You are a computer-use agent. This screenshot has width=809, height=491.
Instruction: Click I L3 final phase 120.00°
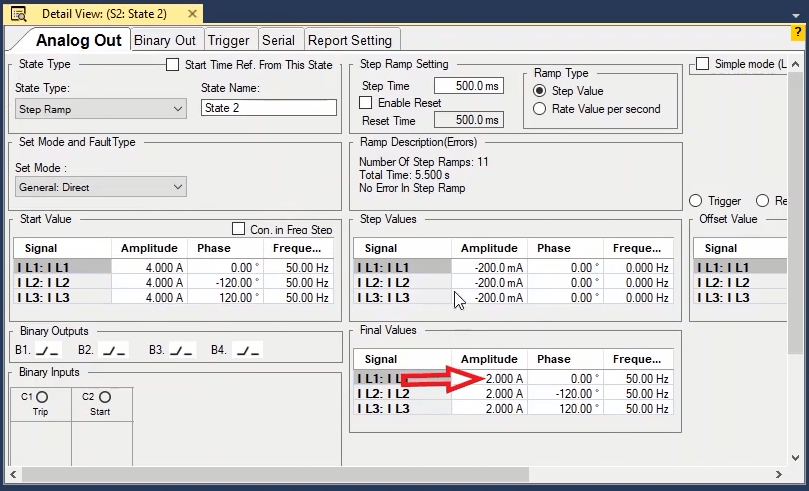(x=565, y=408)
